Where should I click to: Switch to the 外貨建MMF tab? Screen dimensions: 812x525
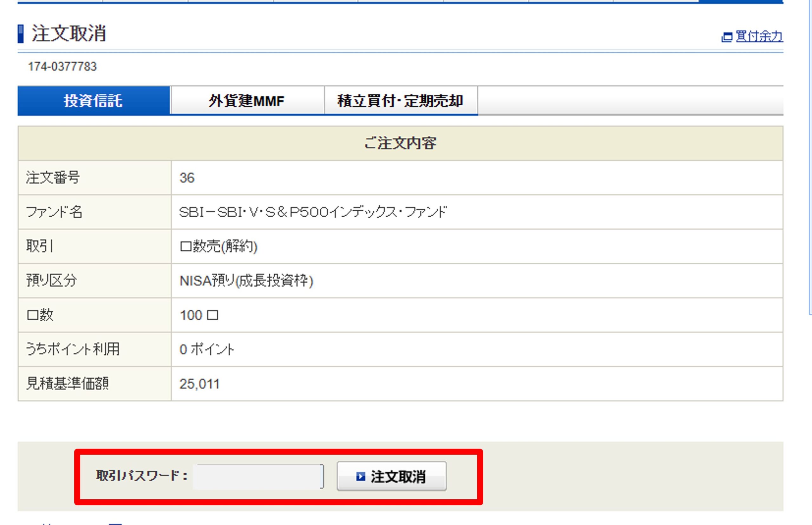(247, 101)
